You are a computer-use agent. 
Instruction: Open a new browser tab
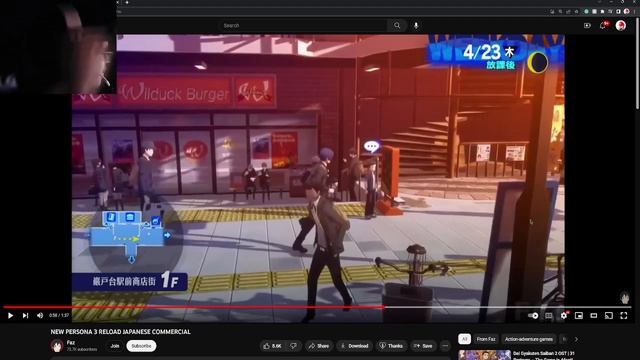click(x=127, y=2)
